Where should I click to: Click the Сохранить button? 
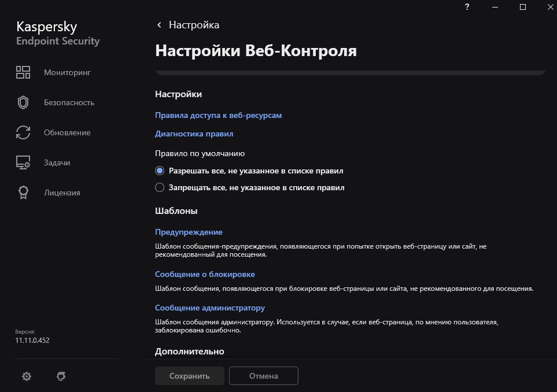tap(189, 376)
